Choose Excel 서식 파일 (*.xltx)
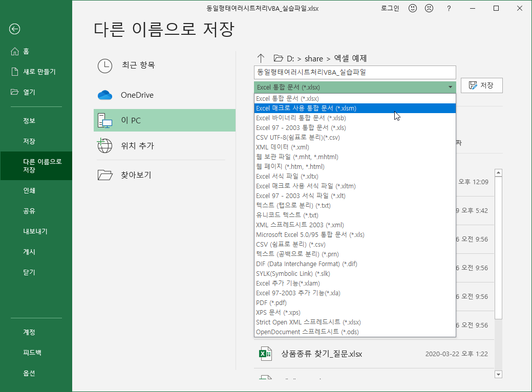Screen dimensions: 532x392 click(x=355, y=177)
